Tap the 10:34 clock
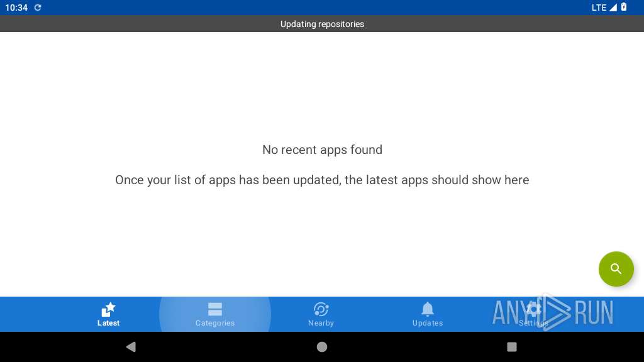 click(16, 8)
